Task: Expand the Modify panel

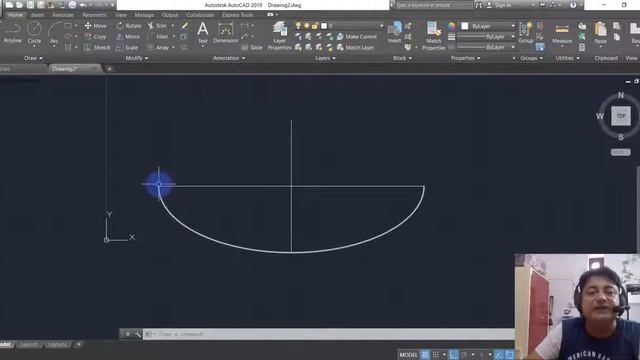Action: pyautogui.click(x=137, y=58)
